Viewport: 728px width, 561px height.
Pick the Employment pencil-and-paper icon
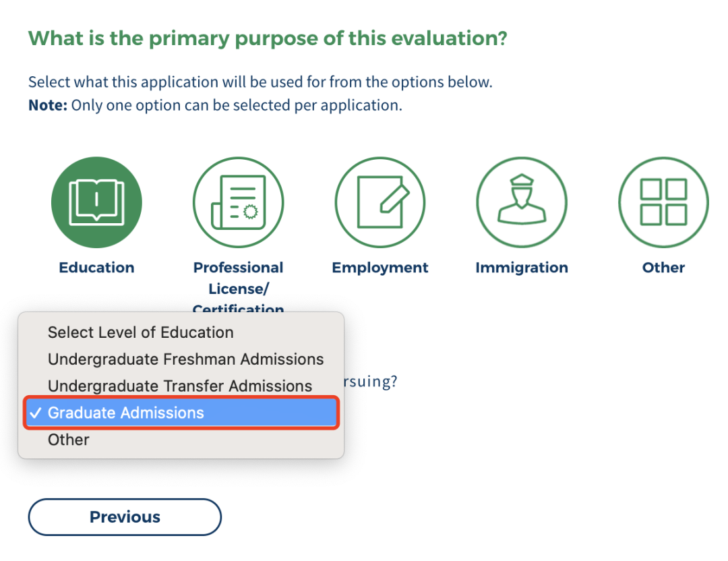[x=380, y=202]
